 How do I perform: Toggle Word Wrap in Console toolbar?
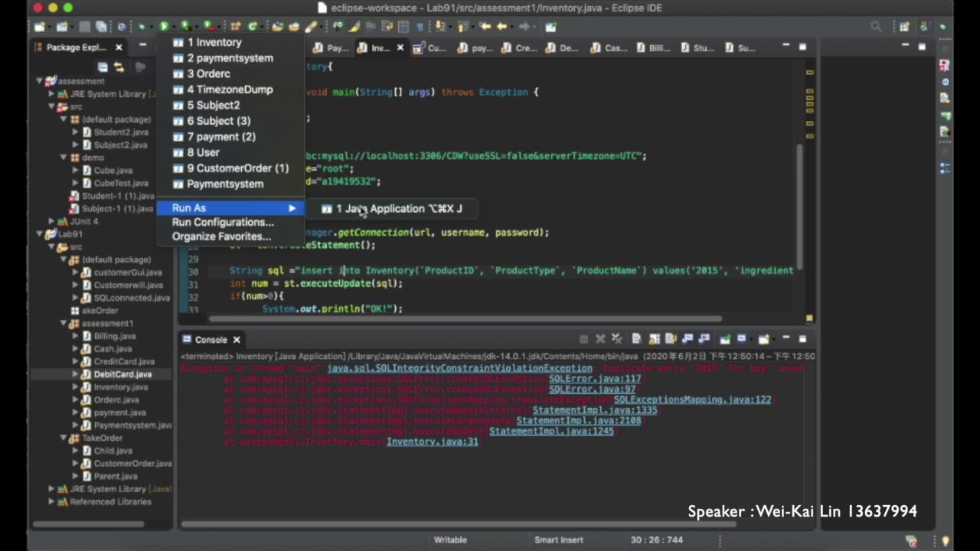[671, 339]
